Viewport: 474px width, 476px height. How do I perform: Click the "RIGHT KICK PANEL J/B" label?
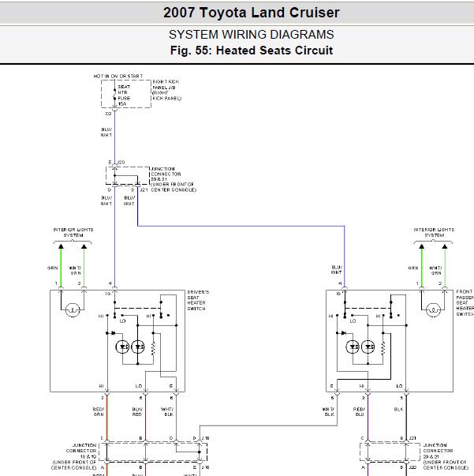(164, 84)
